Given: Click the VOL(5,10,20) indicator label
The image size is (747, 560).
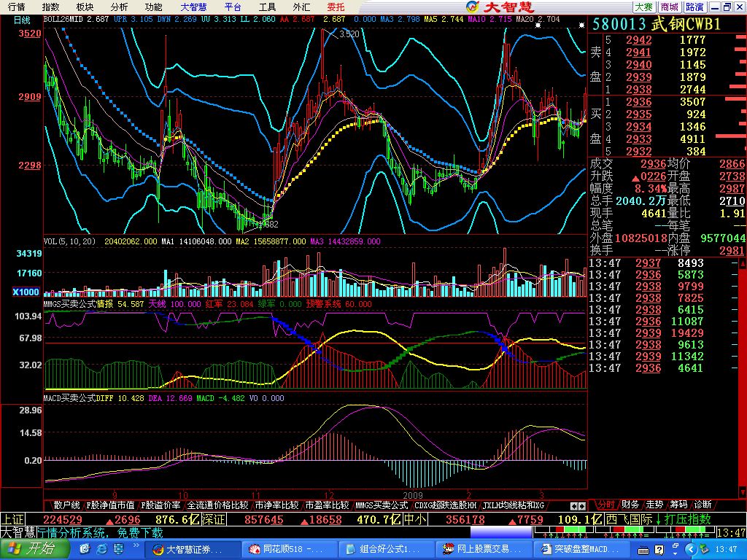Looking at the screenshot, I should click(69, 241).
